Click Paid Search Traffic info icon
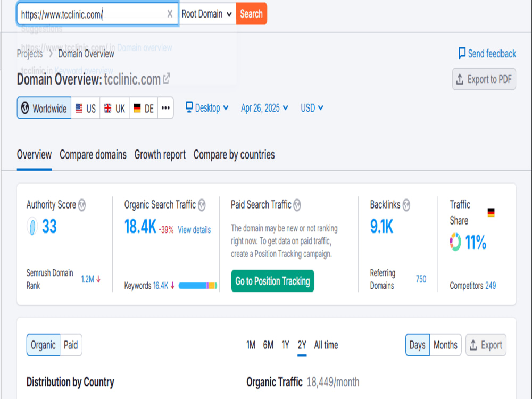The height and width of the screenshot is (399, 532). [x=297, y=205]
